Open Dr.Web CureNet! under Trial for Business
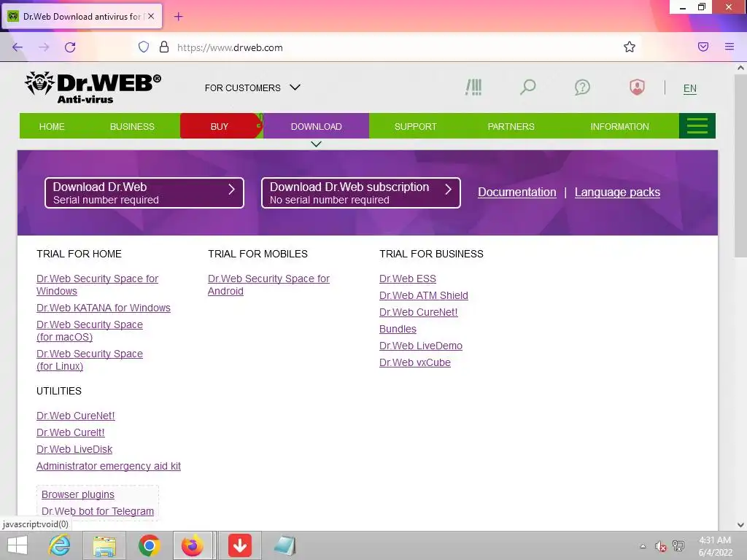The image size is (747, 560). click(418, 312)
